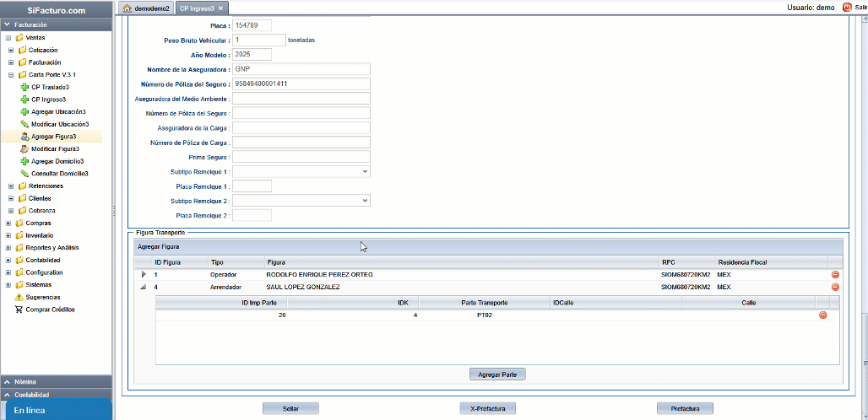Click the Agregar Parte button
The width and height of the screenshot is (868, 420).
tap(497, 374)
